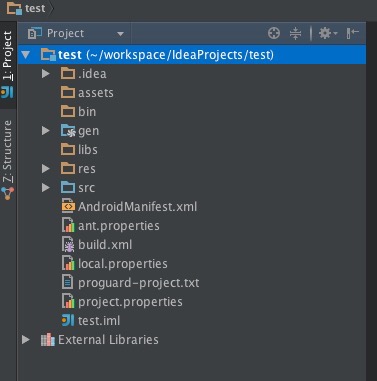Click the test module root folder icon

(x=48, y=54)
